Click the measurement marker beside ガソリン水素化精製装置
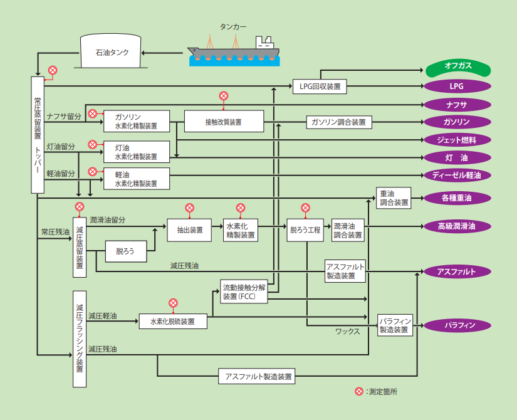The image size is (517, 420). coord(93,113)
